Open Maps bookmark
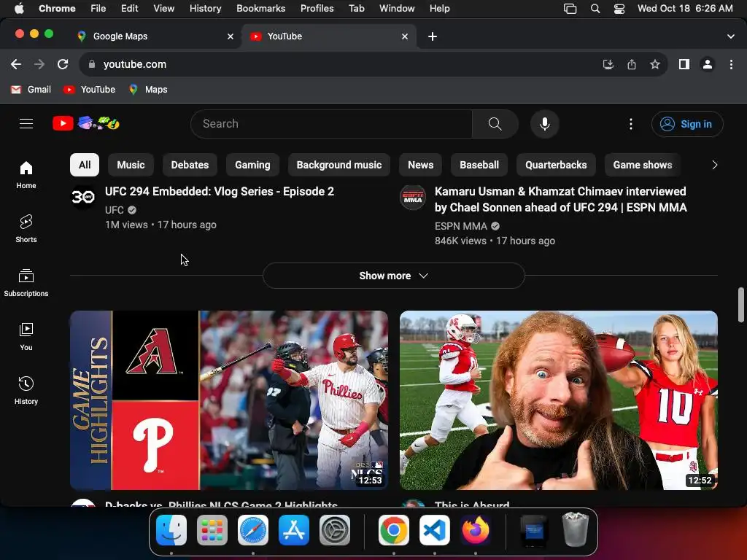This screenshot has height=560, width=747. [149, 90]
